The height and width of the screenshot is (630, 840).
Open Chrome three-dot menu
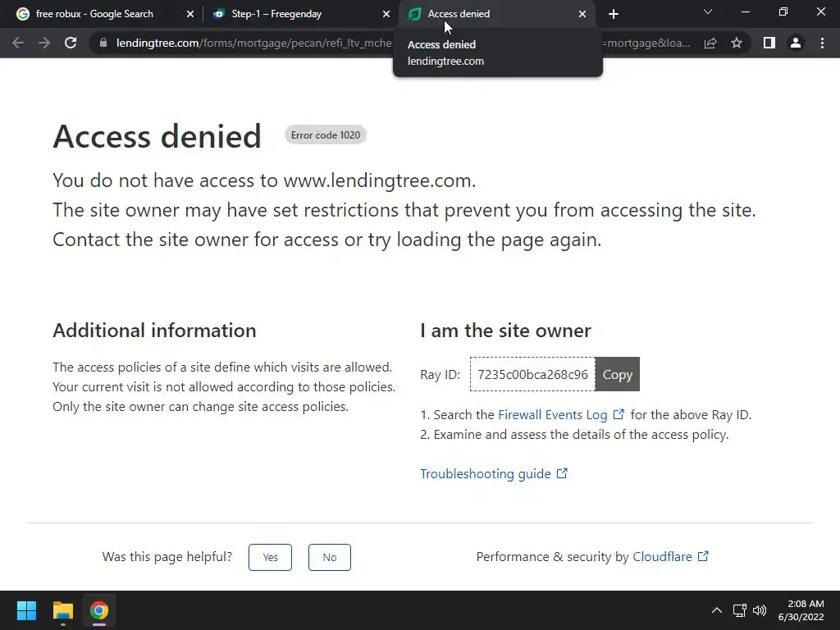click(x=822, y=43)
